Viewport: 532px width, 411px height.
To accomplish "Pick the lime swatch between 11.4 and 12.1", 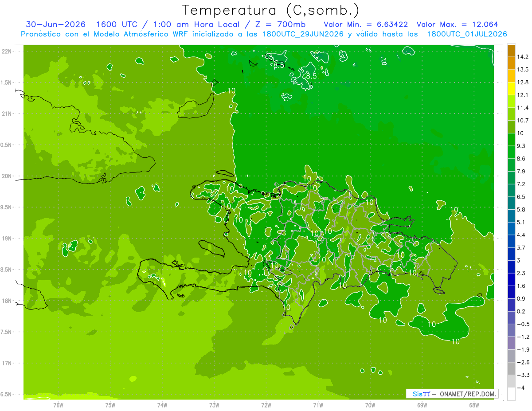I will click(511, 102).
